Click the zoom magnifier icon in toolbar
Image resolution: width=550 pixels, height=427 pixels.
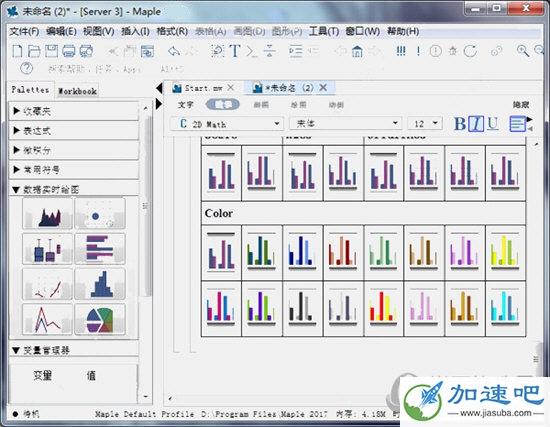pyautogui.click(x=523, y=51)
